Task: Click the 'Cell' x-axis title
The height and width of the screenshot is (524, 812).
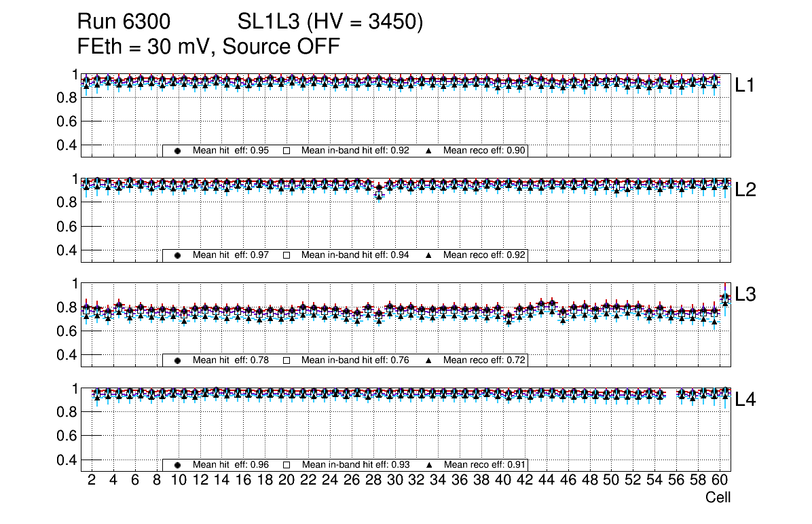Action: click(718, 498)
